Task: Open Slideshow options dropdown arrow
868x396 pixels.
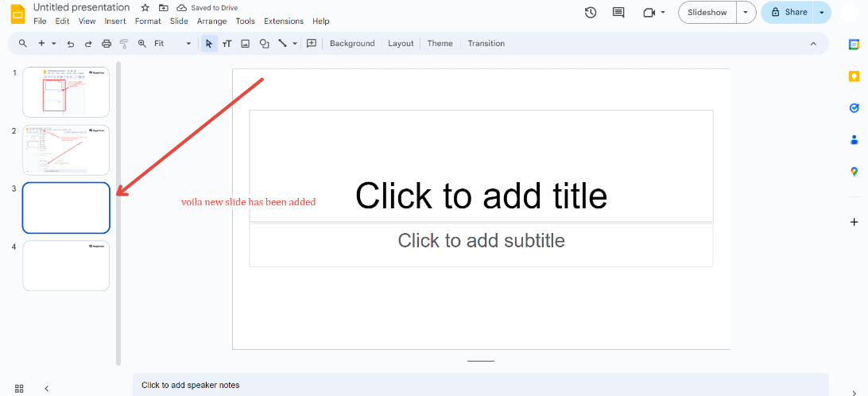Action: click(746, 12)
